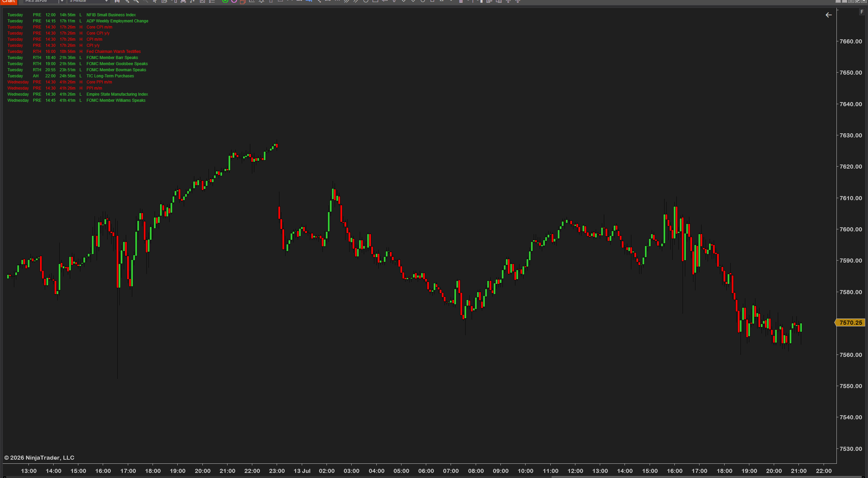Click FOMC Member Barr Speaks event
This screenshot has height=478, width=868.
click(x=73, y=58)
